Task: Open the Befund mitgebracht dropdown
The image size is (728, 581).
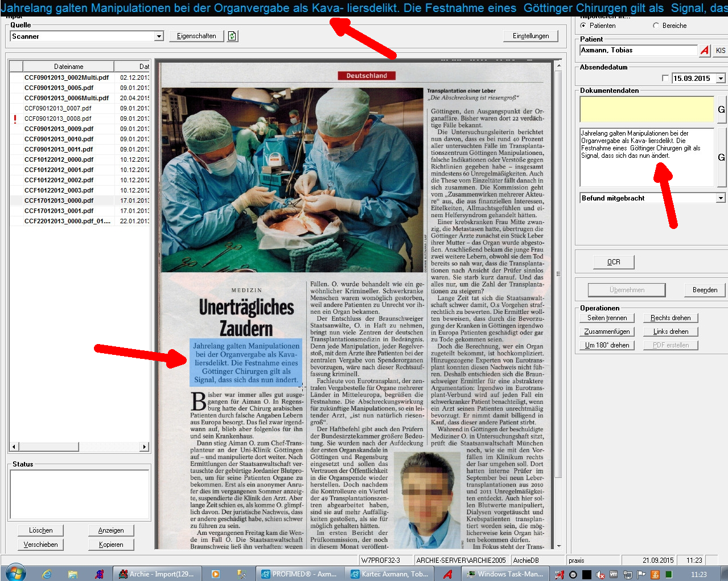Action: tap(721, 198)
